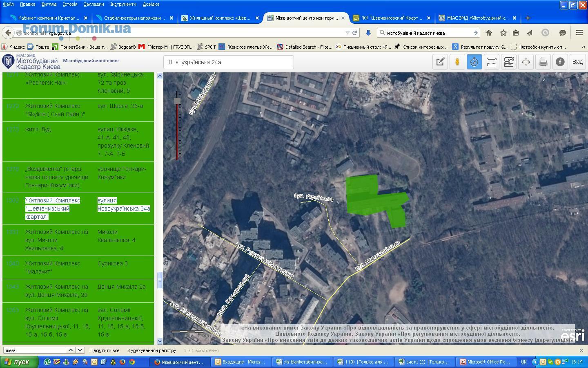Screen dimensions: 588x368
Task: Print the map with printer icon
Action: click(x=543, y=62)
